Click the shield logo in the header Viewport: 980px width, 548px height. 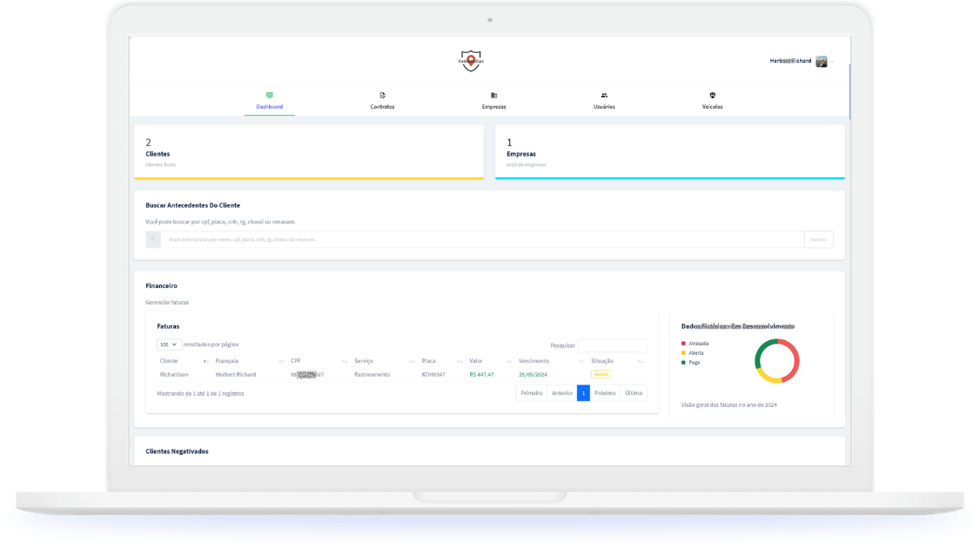coord(471,61)
